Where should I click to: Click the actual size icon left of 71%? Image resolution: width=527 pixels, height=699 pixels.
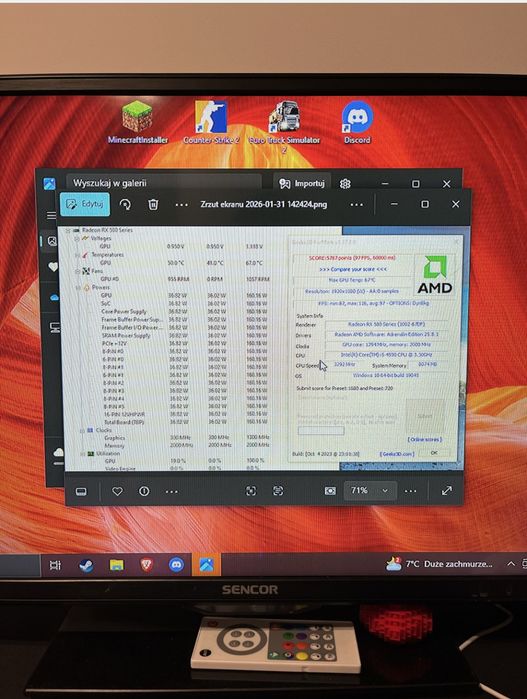[x=330, y=491]
